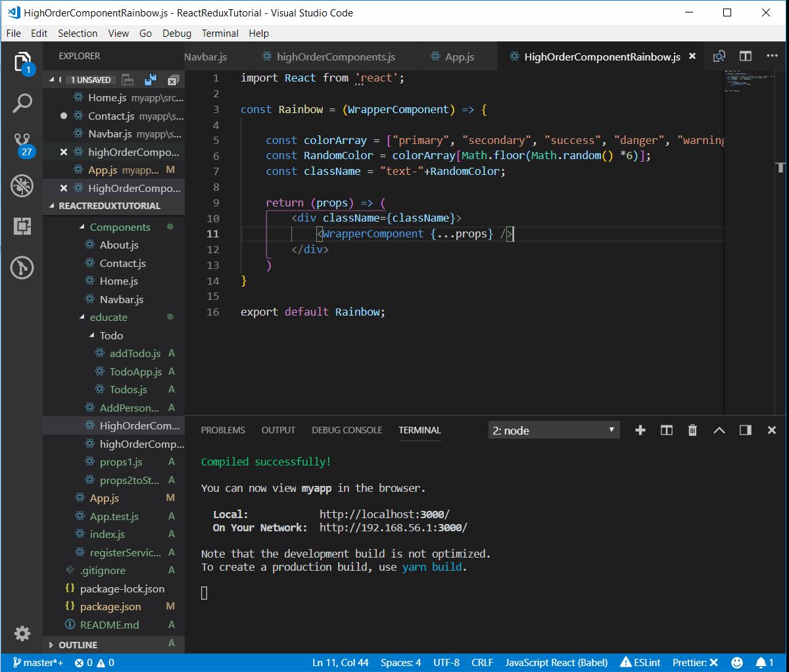Open http://localhost:3000/ link in terminal

(385, 514)
